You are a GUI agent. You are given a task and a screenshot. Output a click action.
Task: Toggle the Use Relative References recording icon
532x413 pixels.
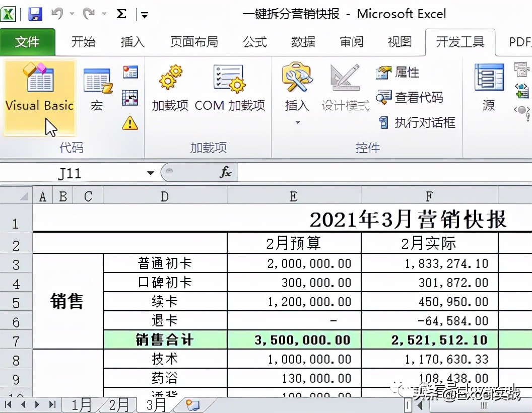(x=130, y=97)
